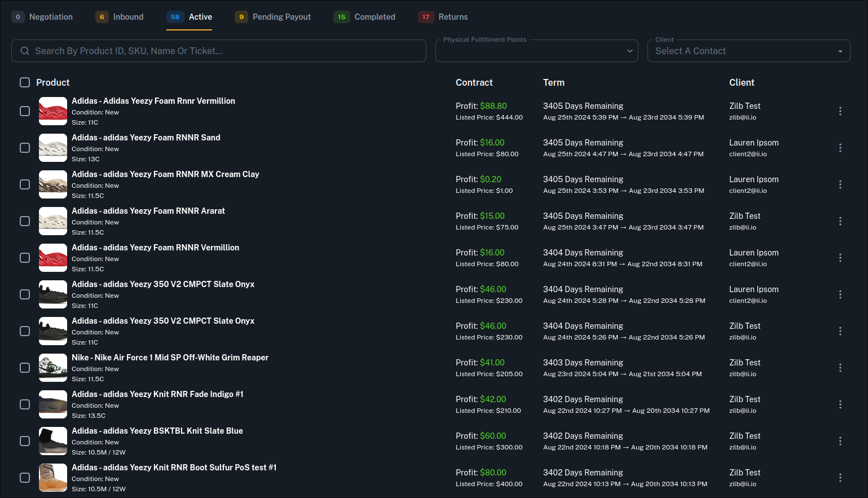Switch to the Negotiation tab
The width and height of the screenshot is (868, 498).
42,17
